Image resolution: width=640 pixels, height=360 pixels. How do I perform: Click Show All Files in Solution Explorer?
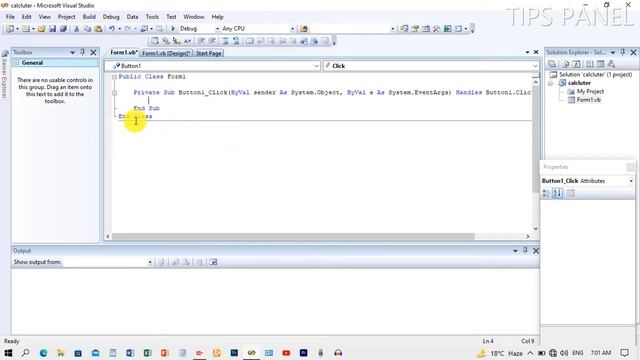click(x=565, y=64)
